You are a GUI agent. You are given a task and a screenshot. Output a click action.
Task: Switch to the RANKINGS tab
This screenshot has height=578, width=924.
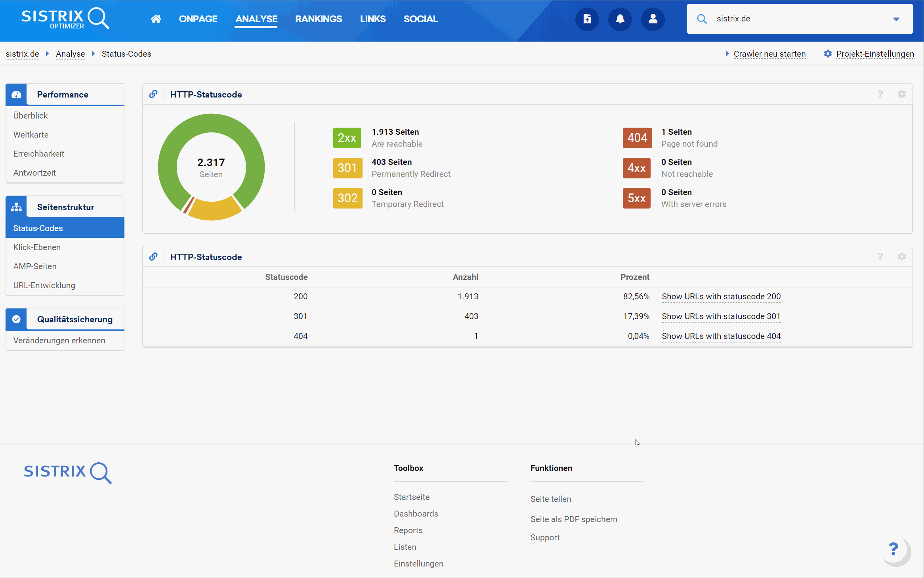click(318, 19)
